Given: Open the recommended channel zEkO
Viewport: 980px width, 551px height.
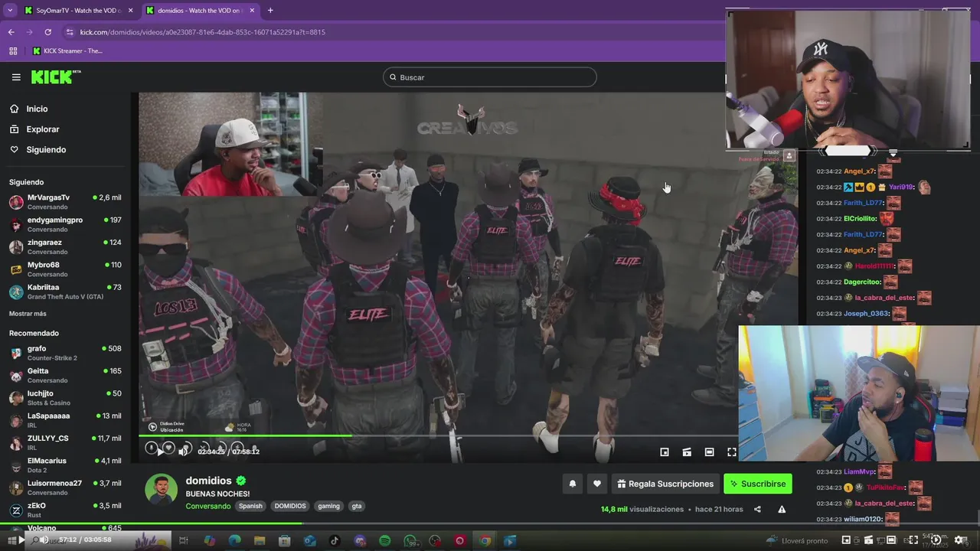Looking at the screenshot, I should [65, 510].
